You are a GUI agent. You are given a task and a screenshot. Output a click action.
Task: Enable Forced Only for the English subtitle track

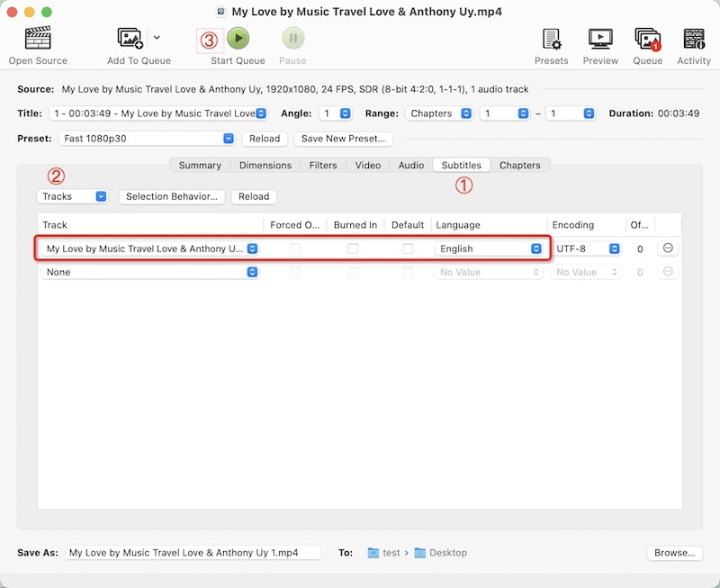(x=295, y=249)
